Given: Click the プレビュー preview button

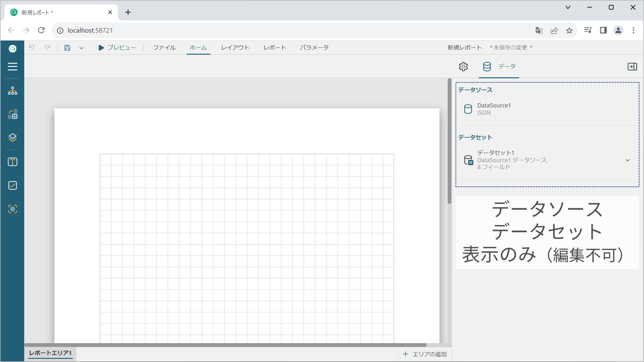Looking at the screenshot, I should tap(117, 48).
